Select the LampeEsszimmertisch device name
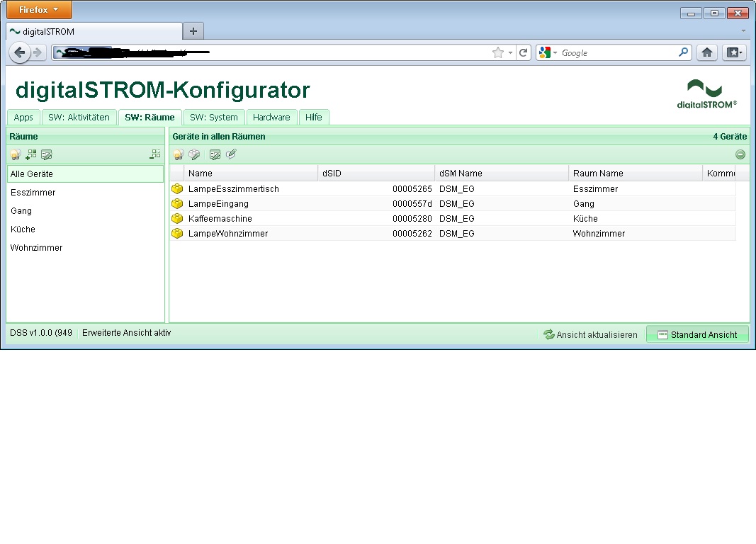The image size is (756, 544). (233, 189)
